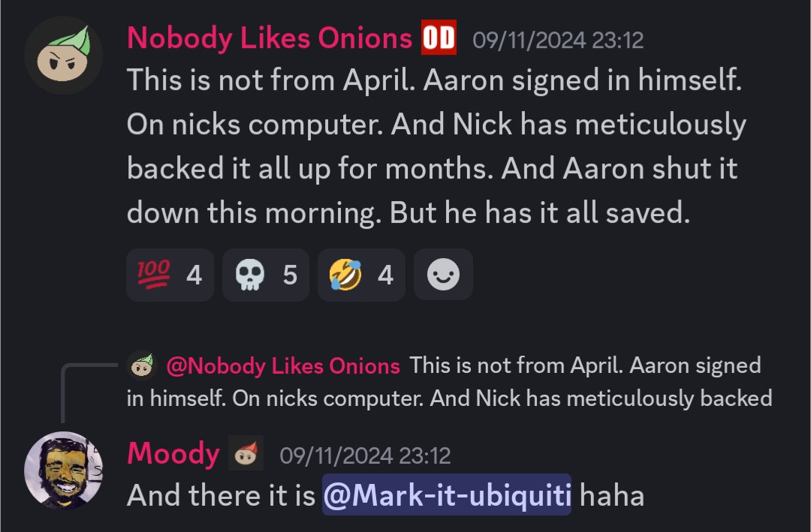This screenshot has width=811, height=532.
Task: Click timestamp on Moody's message
Action: (x=365, y=455)
